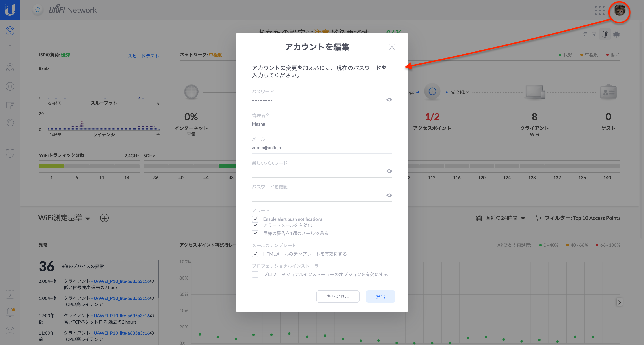644x345 pixels.
Task: Click the キャンセル button
Action: pyautogui.click(x=338, y=296)
